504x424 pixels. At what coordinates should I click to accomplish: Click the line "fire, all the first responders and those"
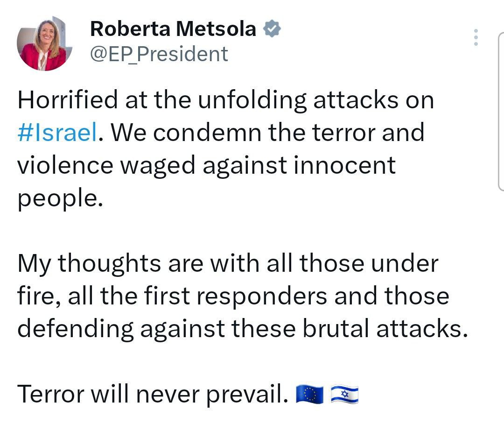click(x=233, y=296)
